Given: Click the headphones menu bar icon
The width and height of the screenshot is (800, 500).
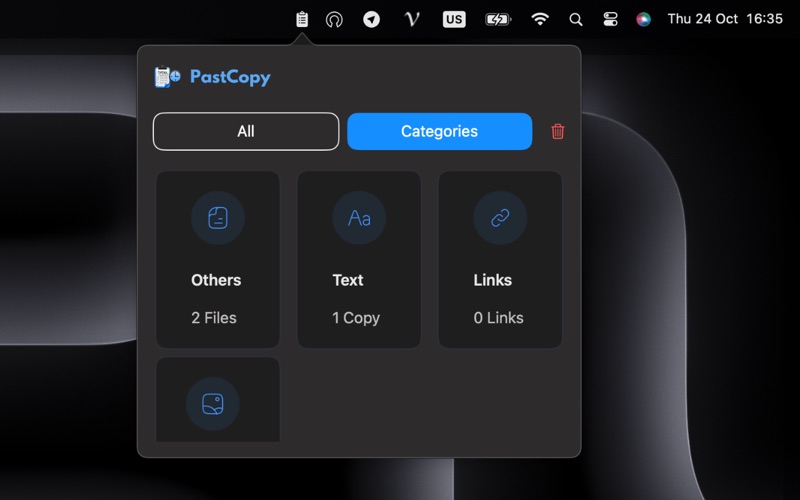Looking at the screenshot, I should [334, 19].
